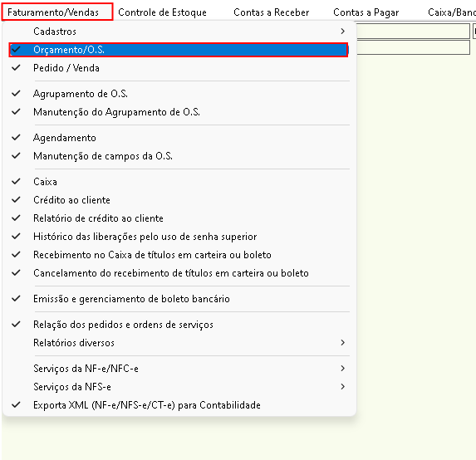This screenshot has width=476, height=460.
Task: Expand the Serviços da NFS-e submenu arrow
Action: pyautogui.click(x=343, y=387)
